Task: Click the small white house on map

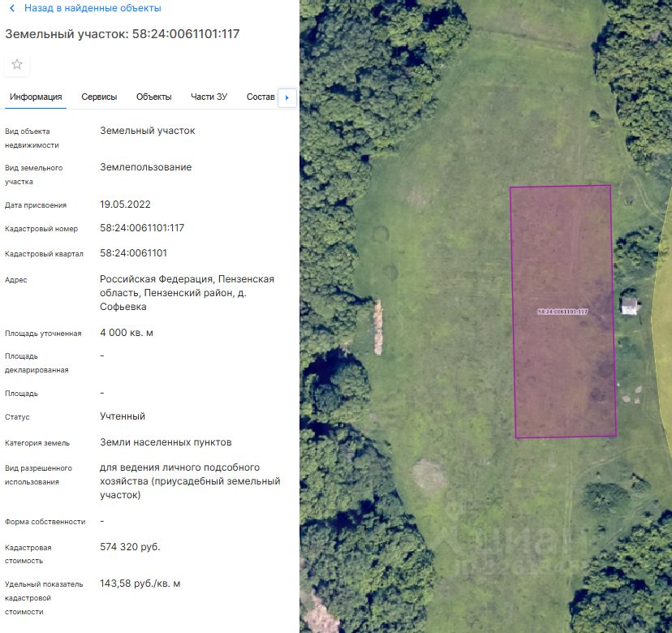Action: tap(630, 306)
